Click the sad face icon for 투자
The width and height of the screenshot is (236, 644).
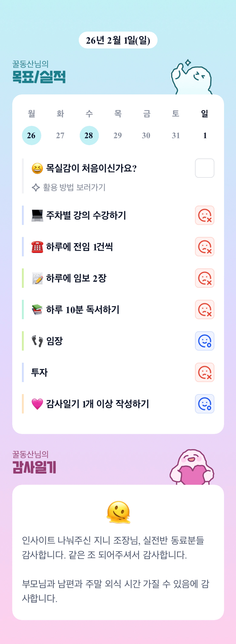point(204,372)
